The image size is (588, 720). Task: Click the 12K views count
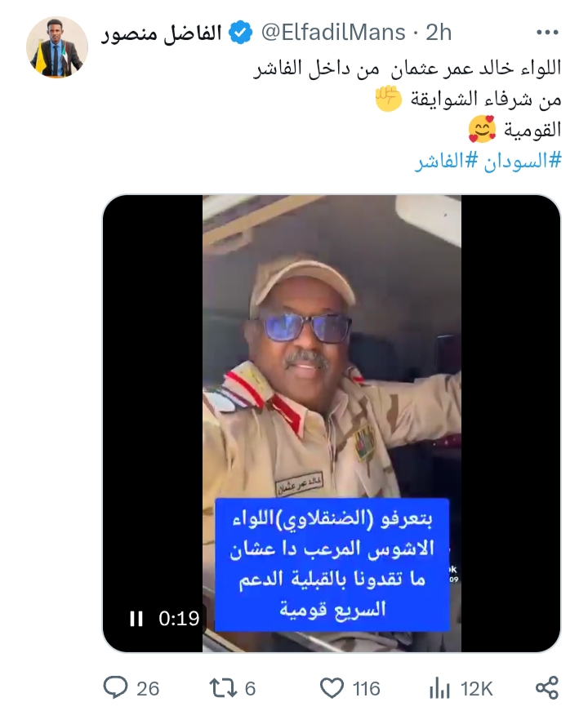tap(477, 689)
